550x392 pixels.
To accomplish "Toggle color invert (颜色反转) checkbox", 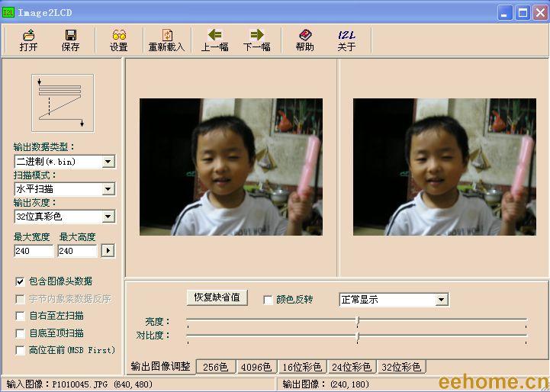I will pos(268,300).
